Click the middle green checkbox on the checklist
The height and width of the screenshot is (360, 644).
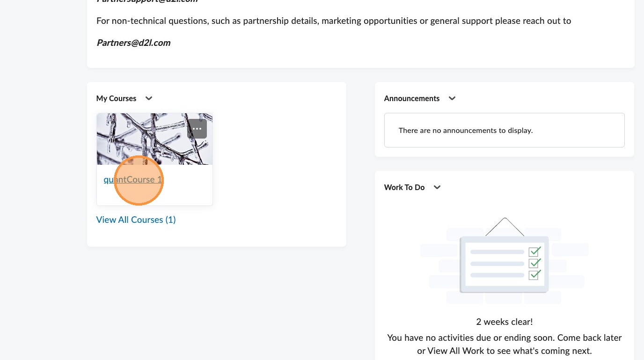(x=534, y=263)
